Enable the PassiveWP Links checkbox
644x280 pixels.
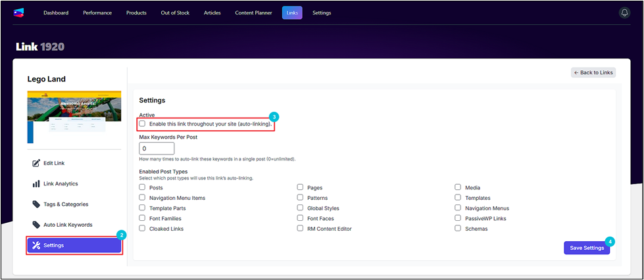[x=458, y=218]
